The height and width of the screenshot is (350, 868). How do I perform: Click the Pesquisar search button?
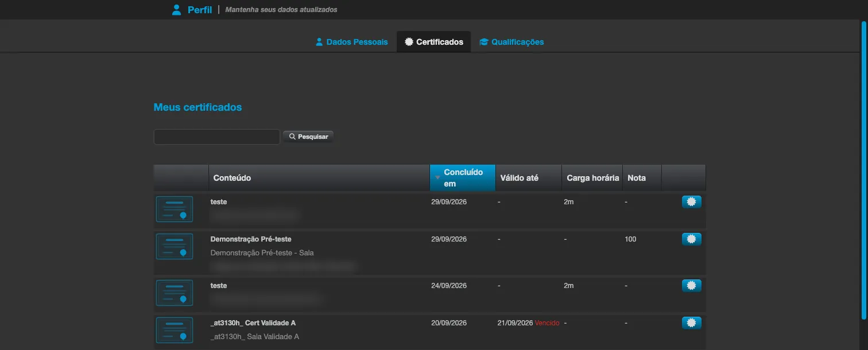308,137
